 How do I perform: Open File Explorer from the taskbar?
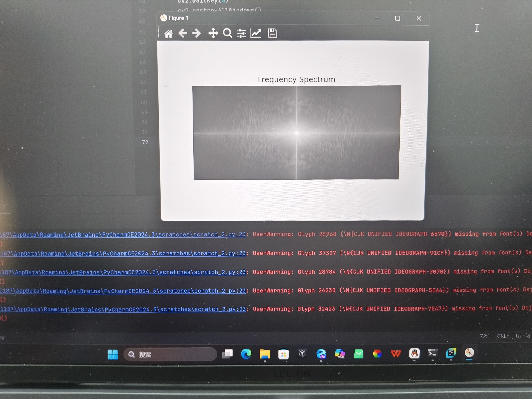(265, 354)
